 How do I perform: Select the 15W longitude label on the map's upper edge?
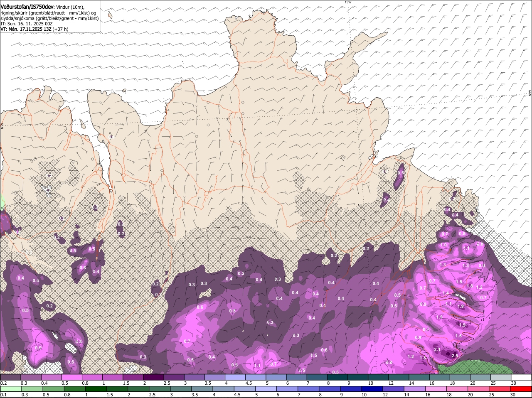pos(348,2)
